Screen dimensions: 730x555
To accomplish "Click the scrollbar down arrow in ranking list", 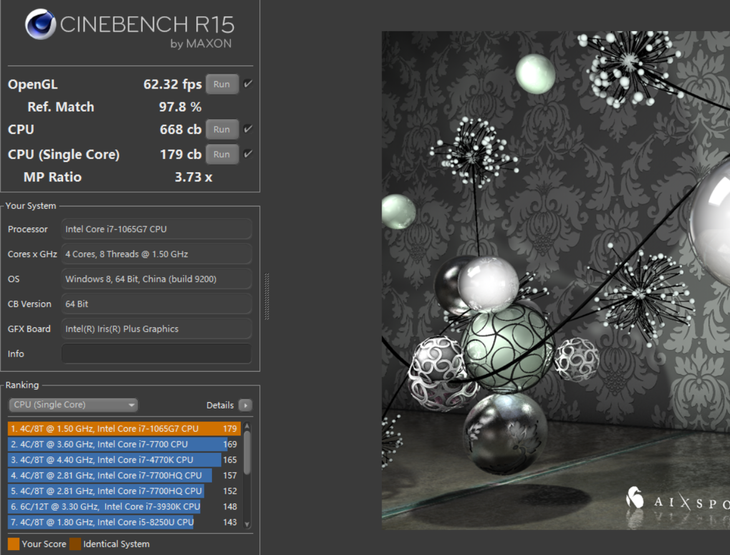I will pos(247,522).
